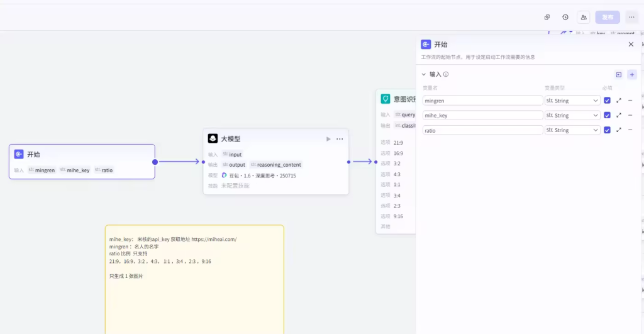Toggle the required checkbox for mihe_key
644x334 pixels.
tap(607, 115)
